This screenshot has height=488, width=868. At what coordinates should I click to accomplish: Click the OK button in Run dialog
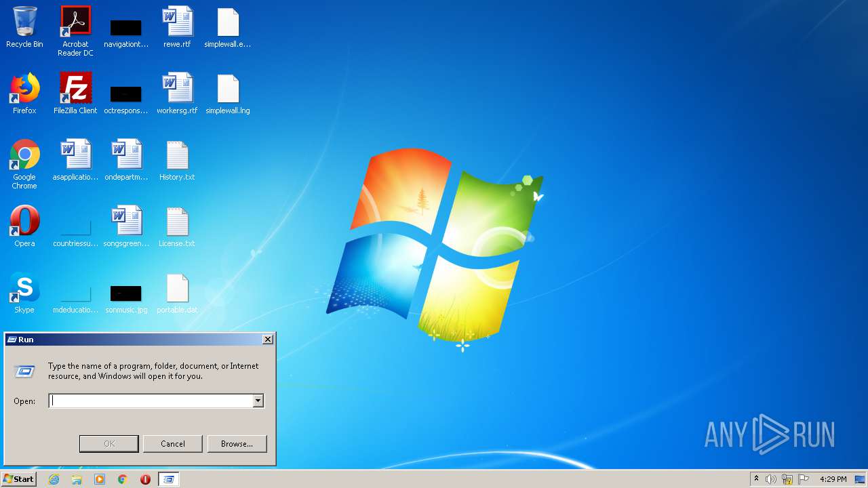click(109, 444)
